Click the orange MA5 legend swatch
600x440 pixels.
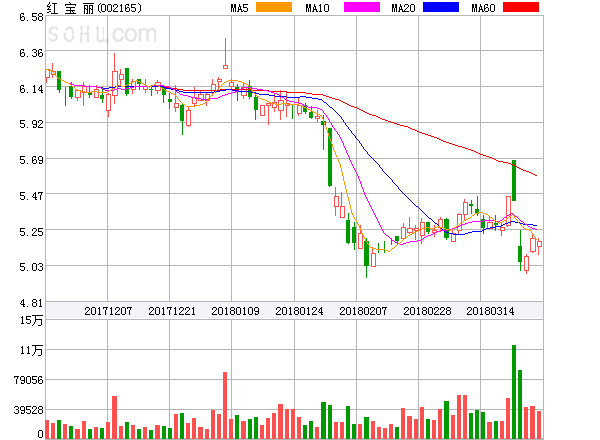pos(273,8)
